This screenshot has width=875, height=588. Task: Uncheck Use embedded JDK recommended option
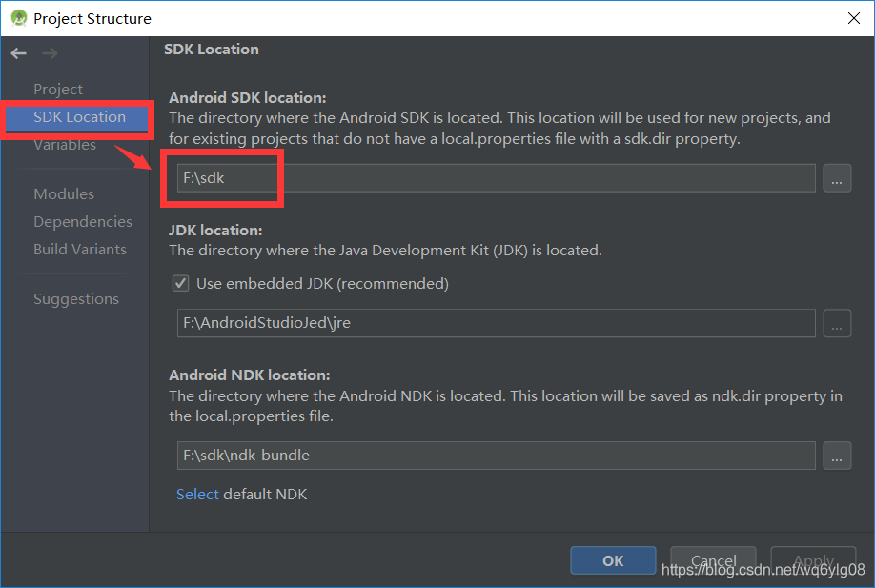pyautogui.click(x=180, y=283)
